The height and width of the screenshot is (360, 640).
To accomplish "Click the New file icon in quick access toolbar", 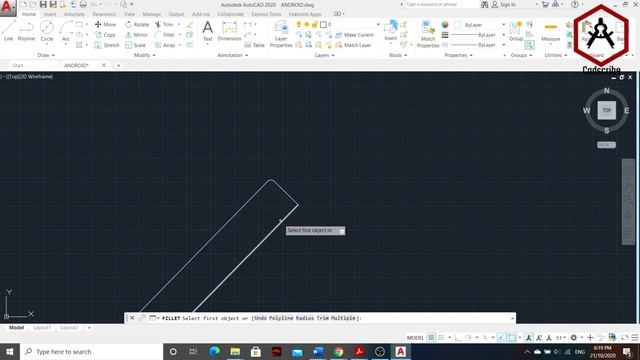I will tap(23, 4).
